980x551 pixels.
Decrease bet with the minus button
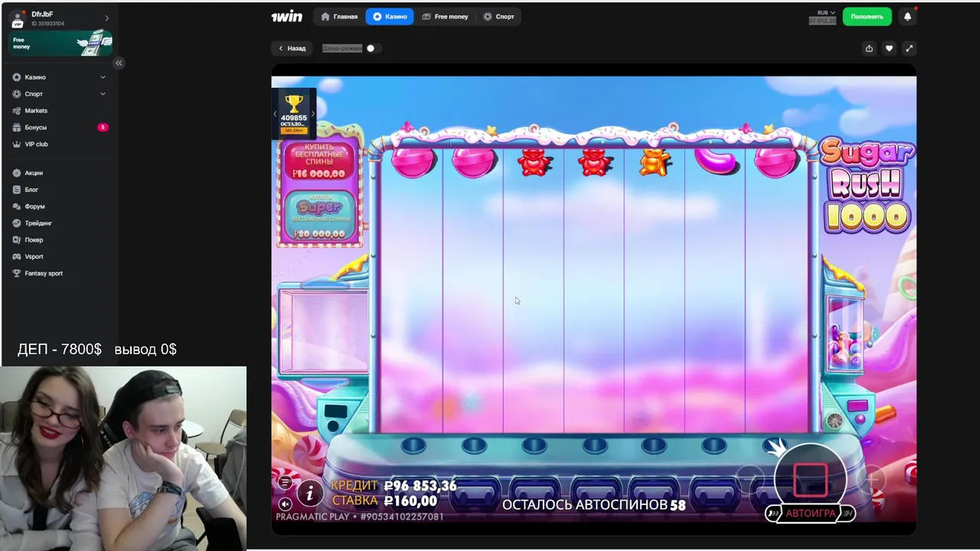coord(750,481)
